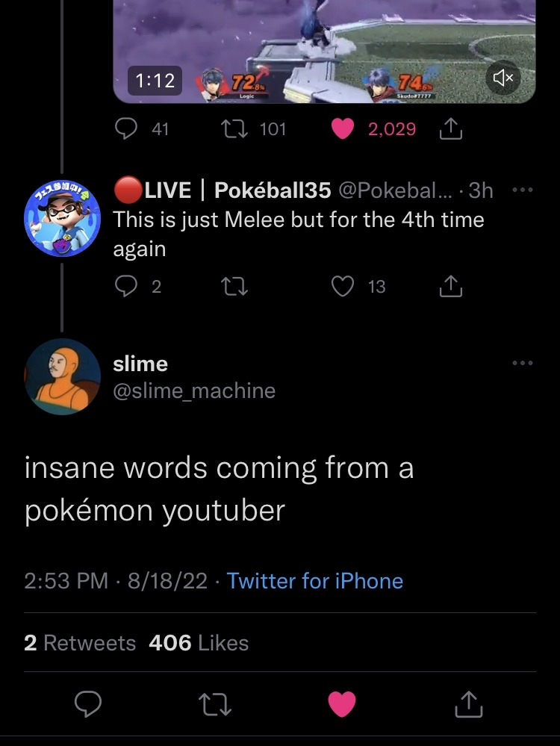View the 406 Likes list
This screenshot has height=746, width=560.
[x=199, y=643]
